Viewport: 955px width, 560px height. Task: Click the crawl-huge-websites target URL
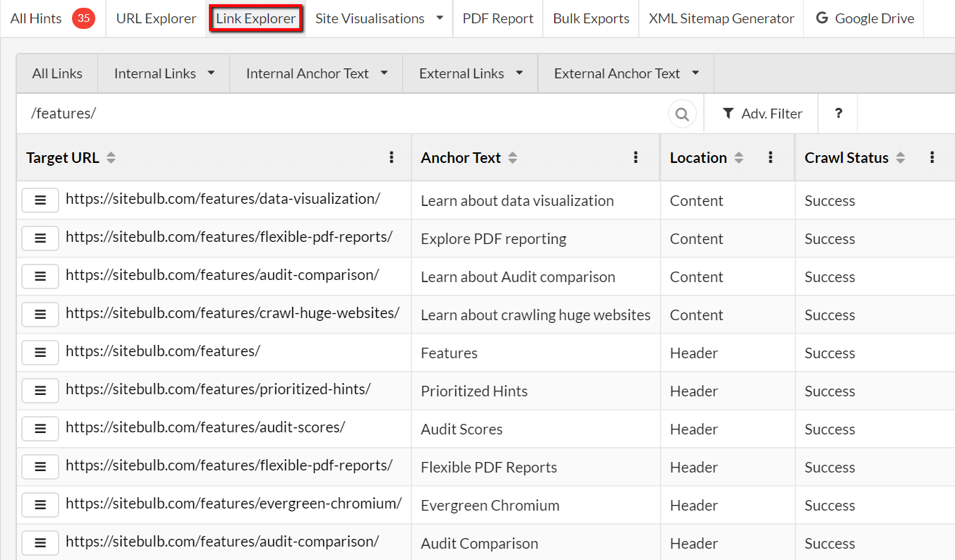point(233,313)
